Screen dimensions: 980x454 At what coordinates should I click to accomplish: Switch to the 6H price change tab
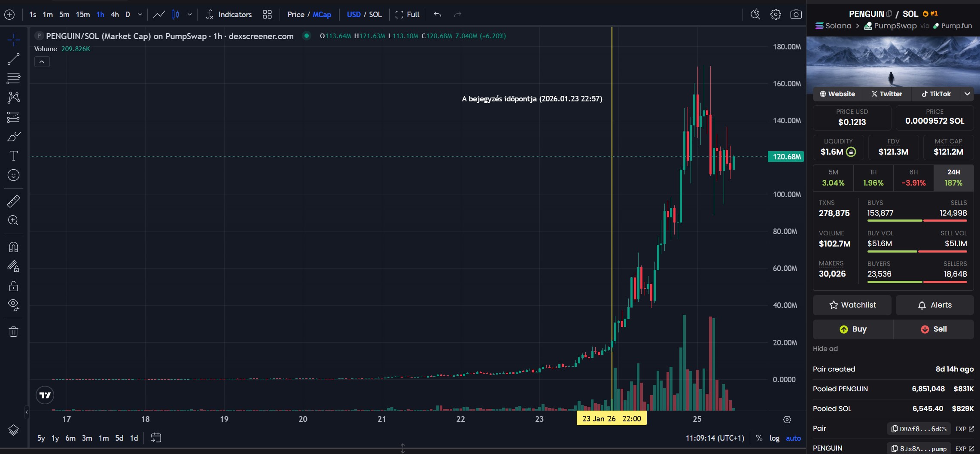point(913,178)
